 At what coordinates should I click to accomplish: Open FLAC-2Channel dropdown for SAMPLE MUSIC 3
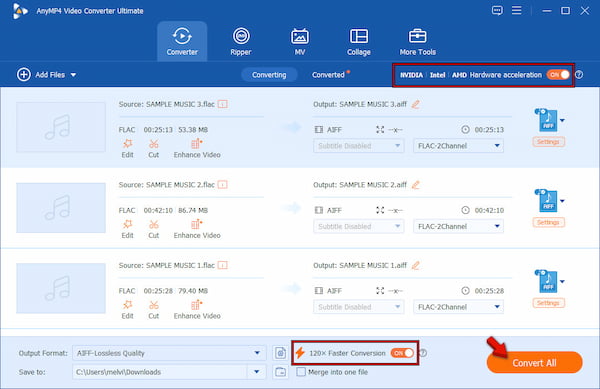[x=458, y=146]
